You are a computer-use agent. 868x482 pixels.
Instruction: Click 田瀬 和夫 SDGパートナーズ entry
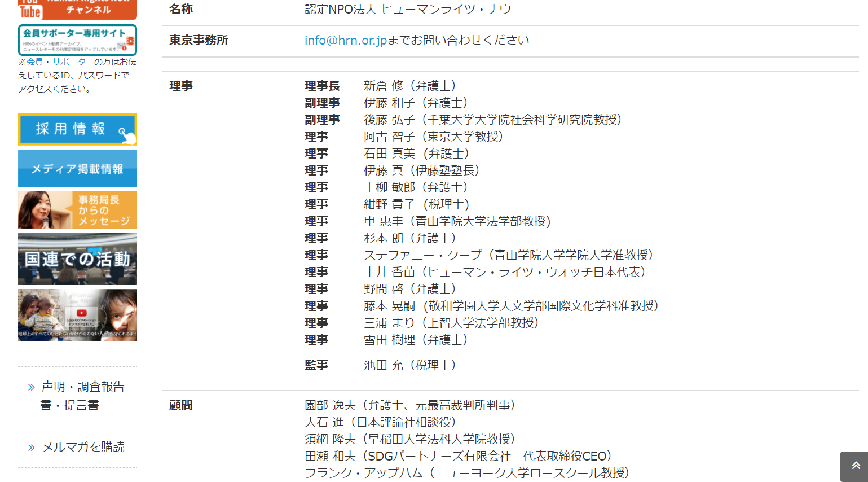click(x=459, y=456)
